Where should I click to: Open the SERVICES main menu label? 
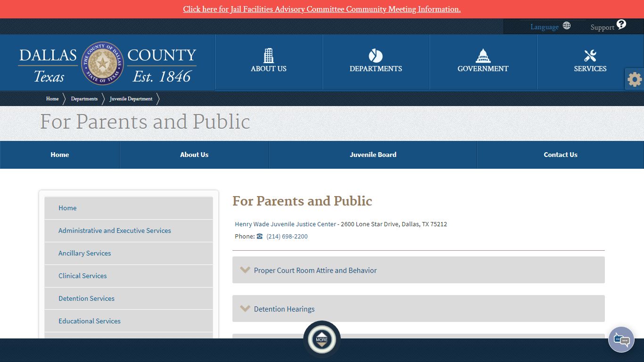coord(590,69)
